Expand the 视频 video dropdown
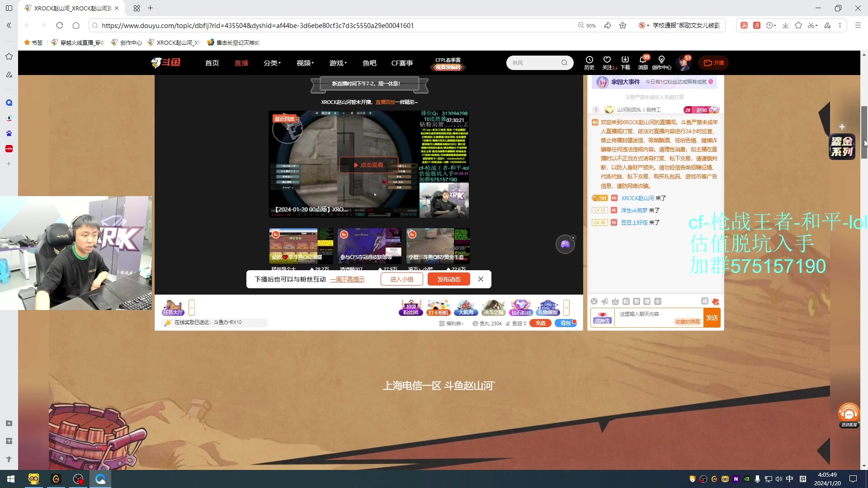Viewport: 868px width, 488px height. (x=305, y=63)
